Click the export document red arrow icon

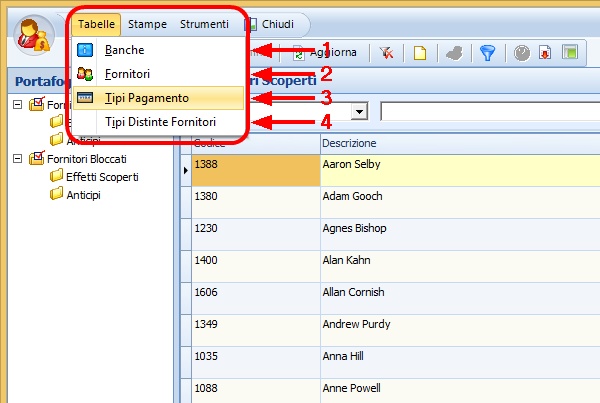click(545, 53)
